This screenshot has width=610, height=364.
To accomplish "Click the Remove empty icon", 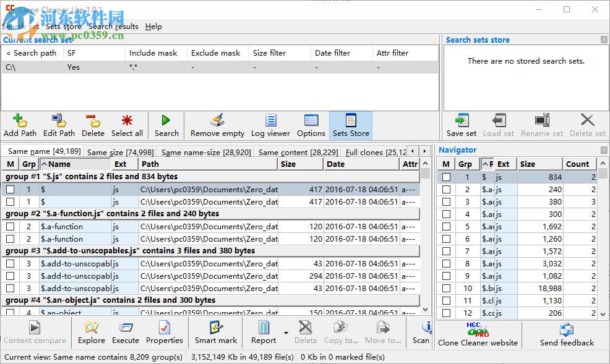I will tap(217, 124).
